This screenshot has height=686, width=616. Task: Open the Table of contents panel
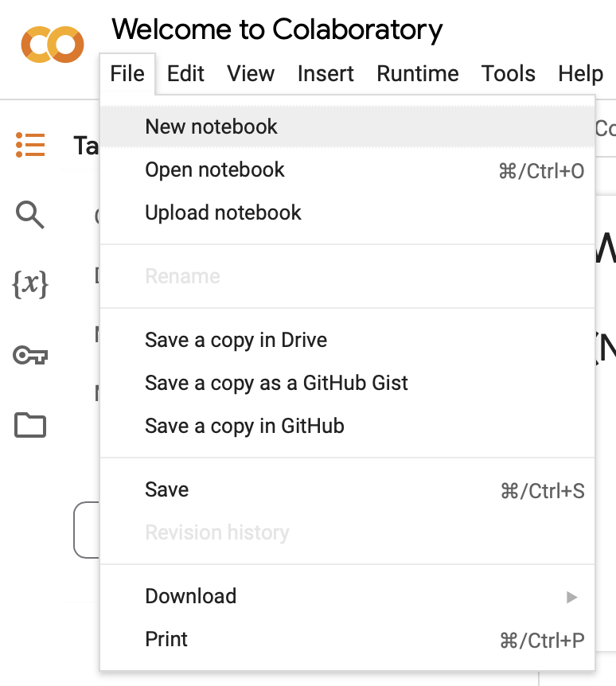point(29,146)
